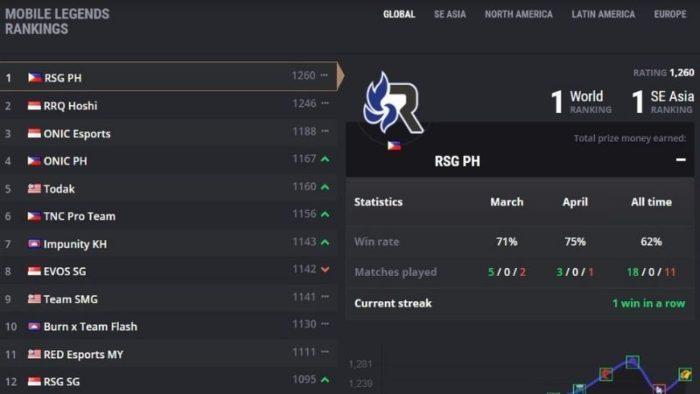
Task: Click the Malaysia flag beside Todak
Action: pos(34,188)
